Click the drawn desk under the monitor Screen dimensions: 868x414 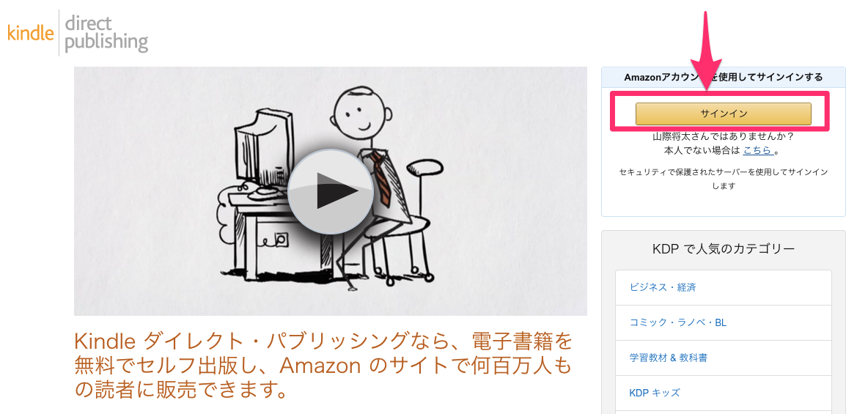point(260,232)
